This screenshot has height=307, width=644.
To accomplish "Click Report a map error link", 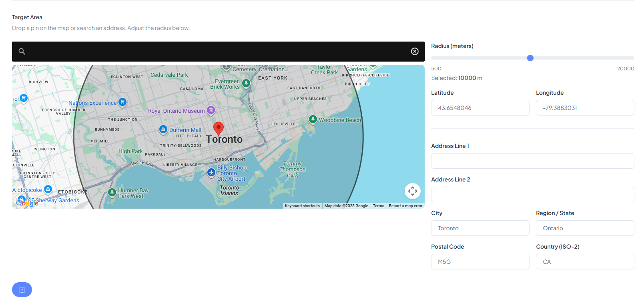I will coord(405,206).
